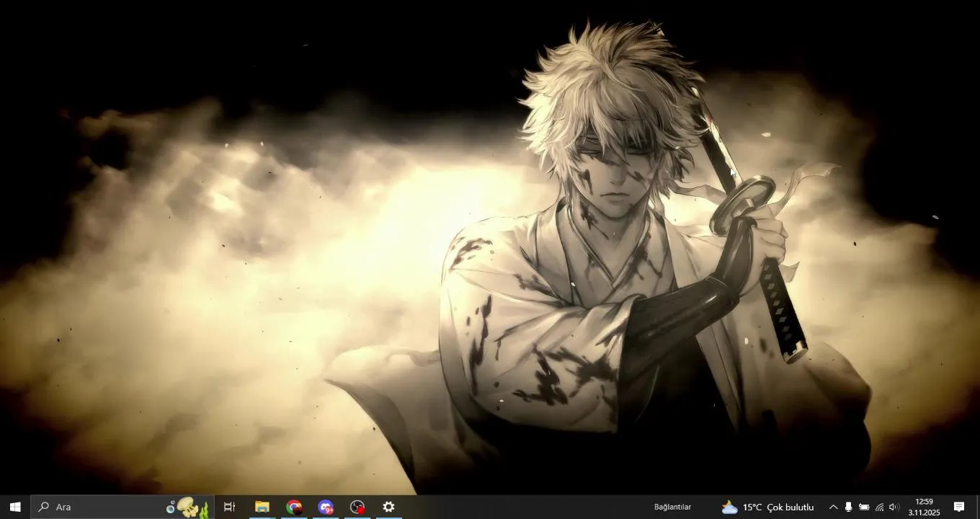Open File Explorer from the taskbar

coord(262,507)
